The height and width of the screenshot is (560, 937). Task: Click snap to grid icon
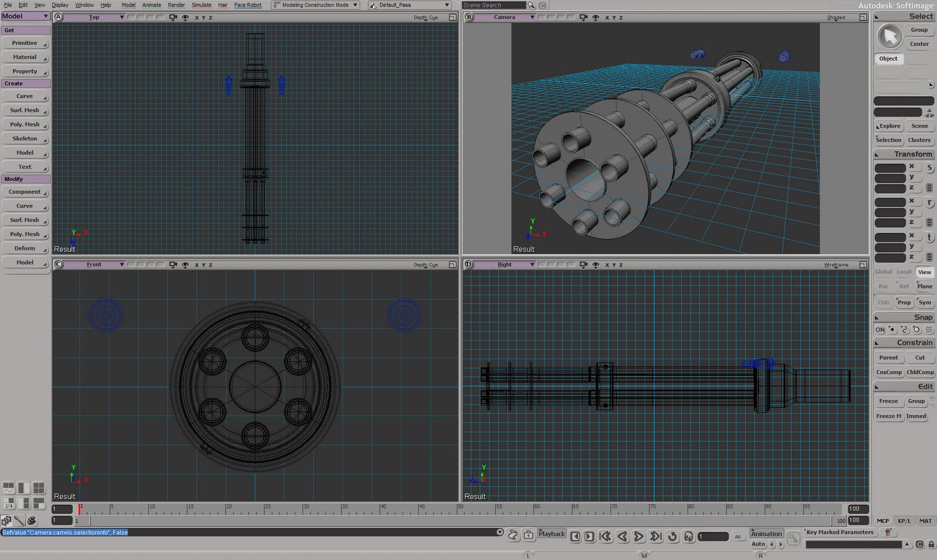929,329
